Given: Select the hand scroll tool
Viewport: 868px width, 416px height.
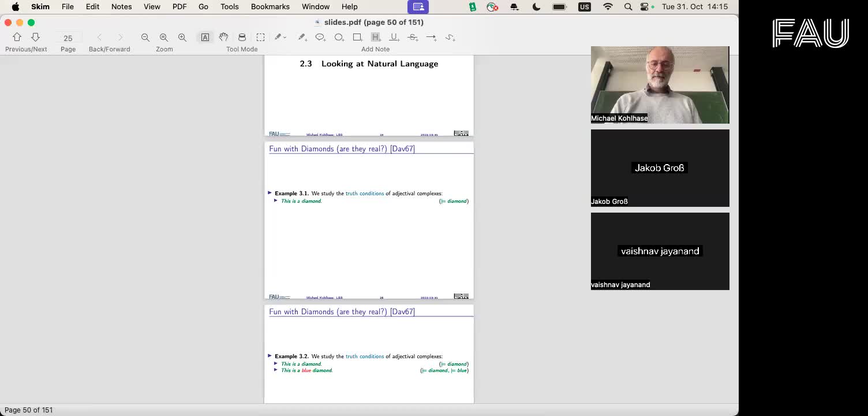Looking at the screenshot, I should point(223,37).
